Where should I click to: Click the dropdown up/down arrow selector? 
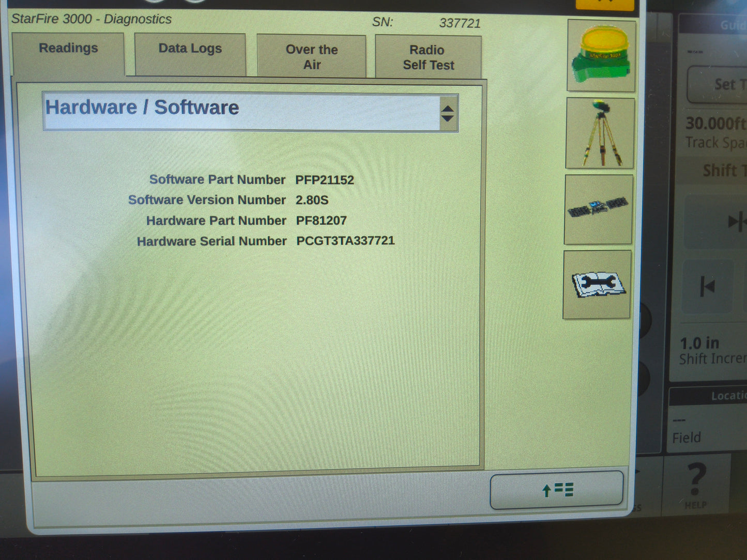click(448, 113)
